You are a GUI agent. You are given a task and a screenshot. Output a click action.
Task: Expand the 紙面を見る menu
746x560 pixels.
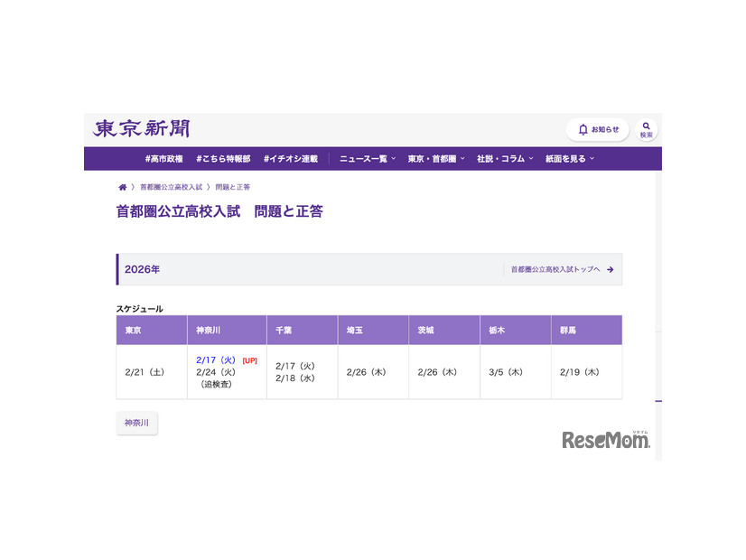pyautogui.click(x=569, y=159)
